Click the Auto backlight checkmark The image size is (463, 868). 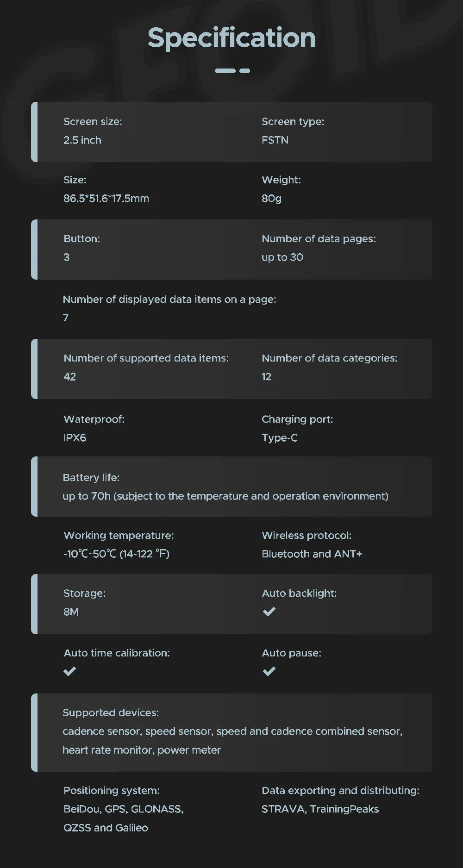point(269,612)
